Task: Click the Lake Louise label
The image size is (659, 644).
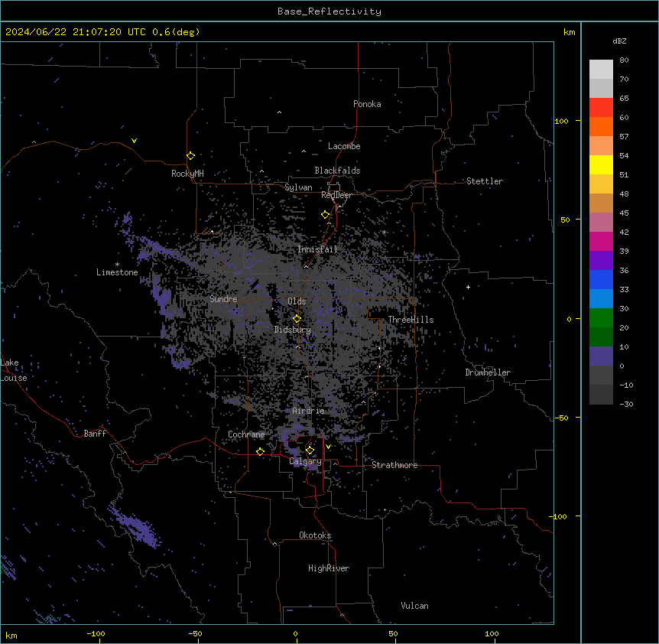Action: [12, 370]
